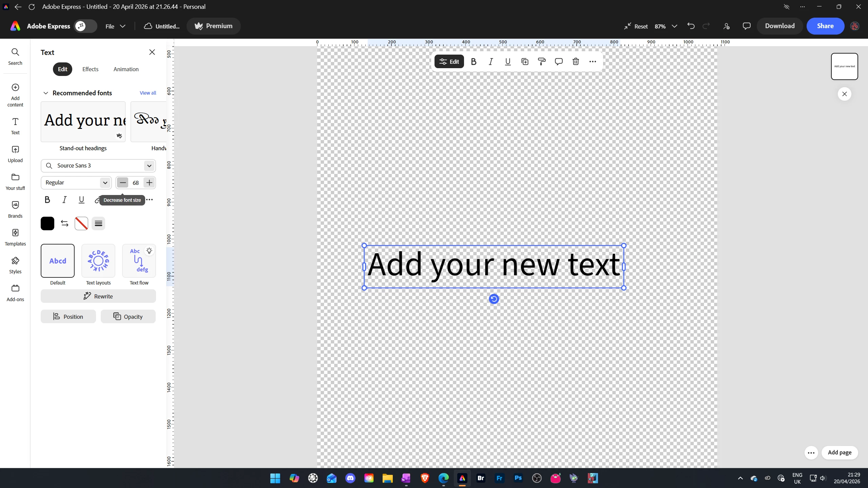Toggle underline in the Text panel
Screen dimensions: 868x488
pos(81,200)
